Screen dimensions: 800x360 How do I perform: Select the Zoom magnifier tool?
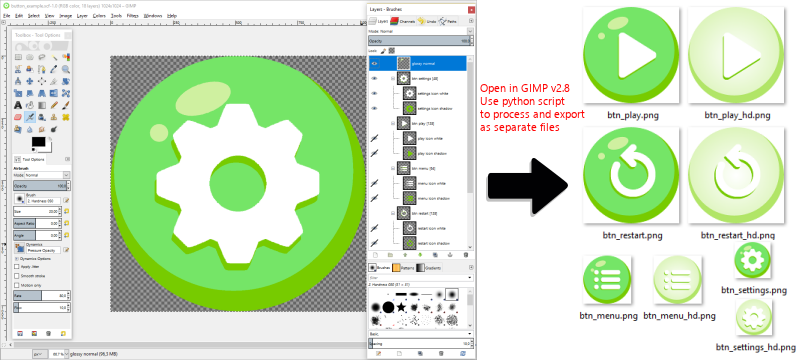[66, 69]
